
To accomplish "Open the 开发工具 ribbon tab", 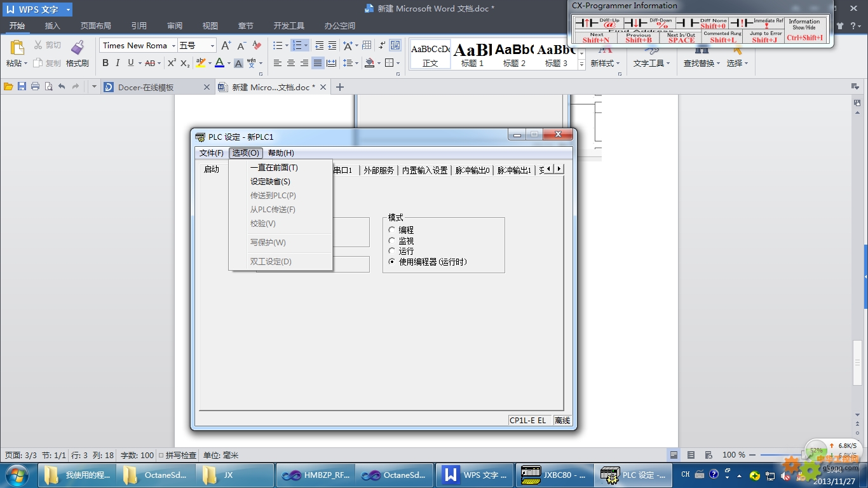I will point(289,25).
